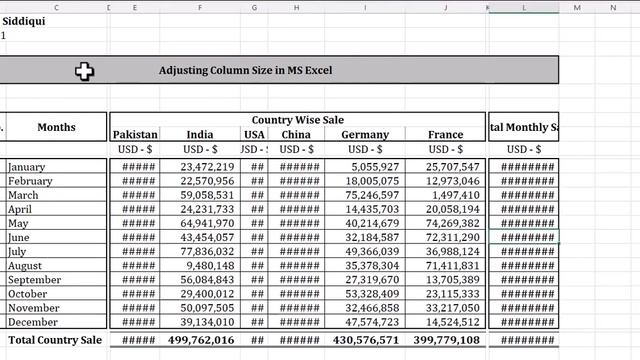Select the 'China' column heading cell

click(296, 134)
